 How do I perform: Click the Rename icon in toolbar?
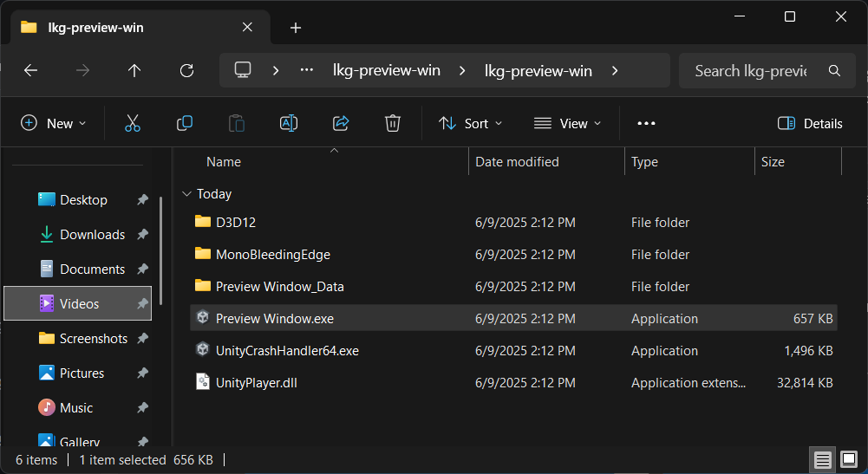[289, 123]
